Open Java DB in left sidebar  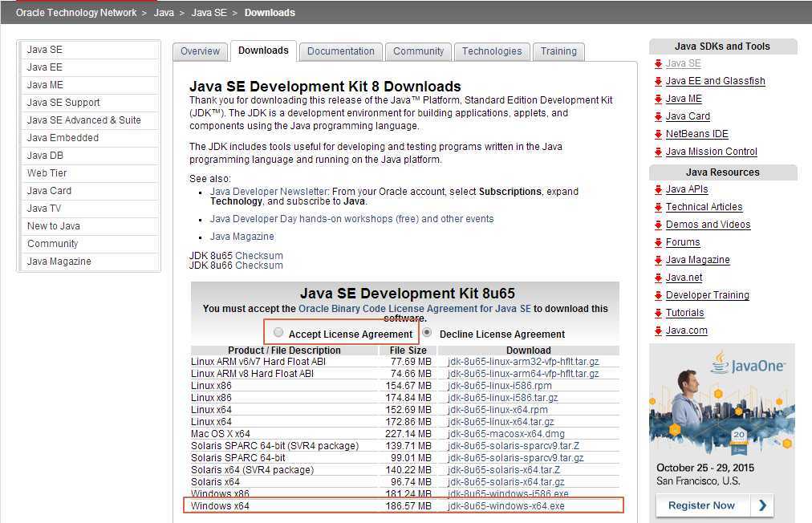89,156
